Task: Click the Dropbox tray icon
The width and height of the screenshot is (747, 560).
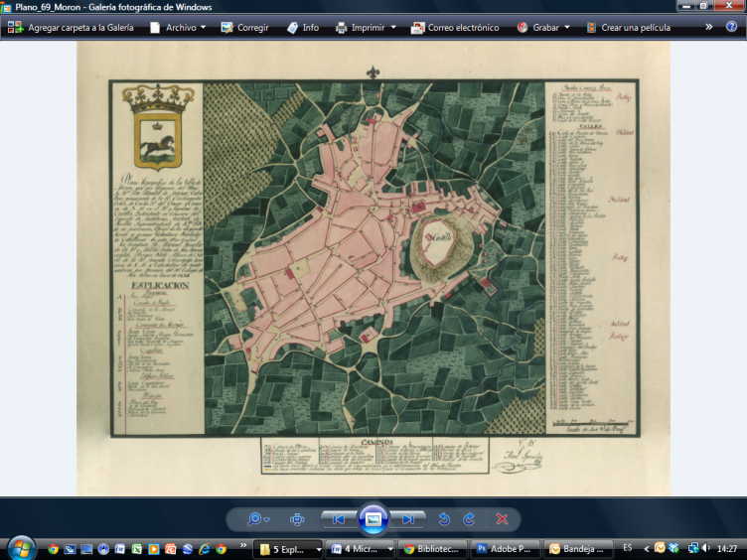Action: click(x=673, y=548)
